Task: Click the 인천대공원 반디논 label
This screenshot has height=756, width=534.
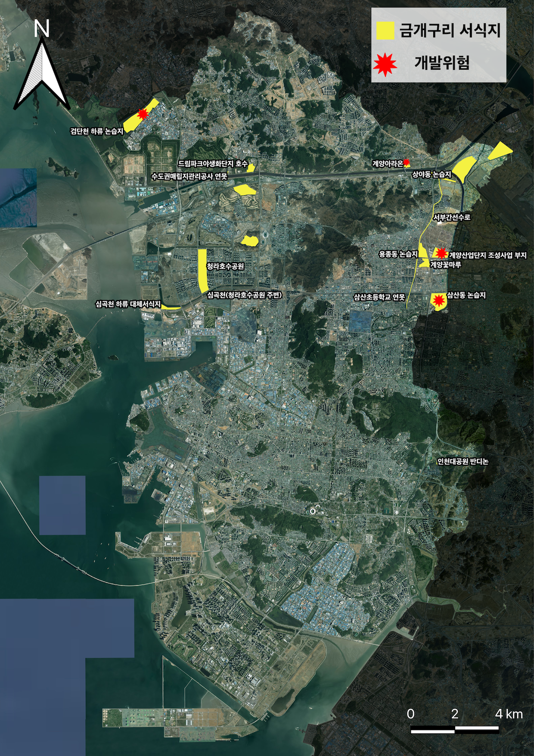Action: pos(463,461)
